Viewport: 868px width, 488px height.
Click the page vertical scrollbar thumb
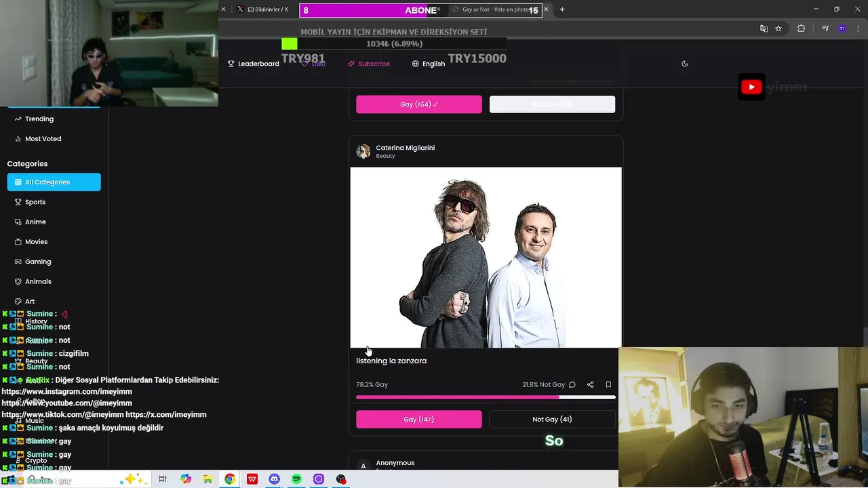coord(865,337)
